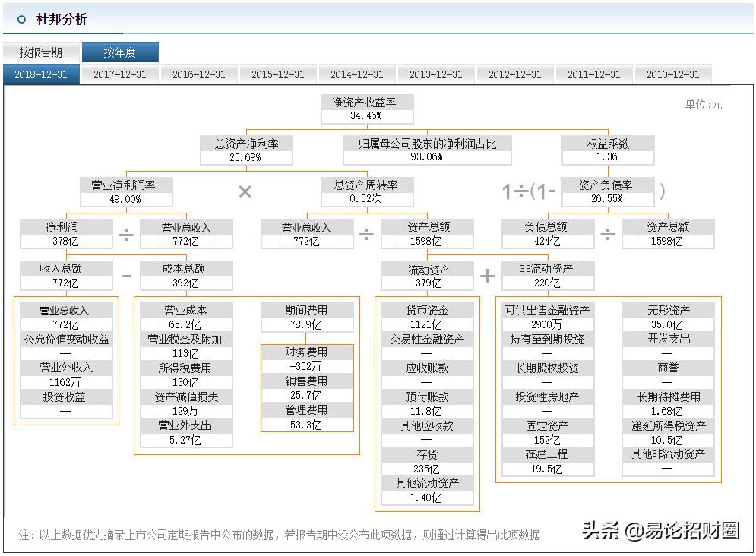Open the 2010-12-31 date tab

pos(673,74)
